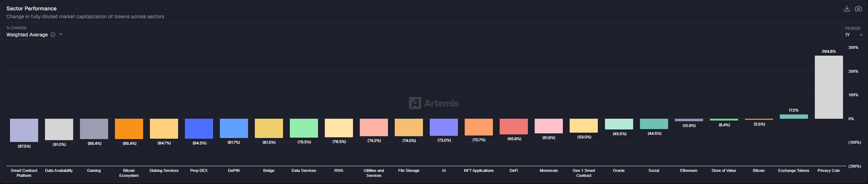Click the 264.8% value label

pyautogui.click(x=828, y=51)
